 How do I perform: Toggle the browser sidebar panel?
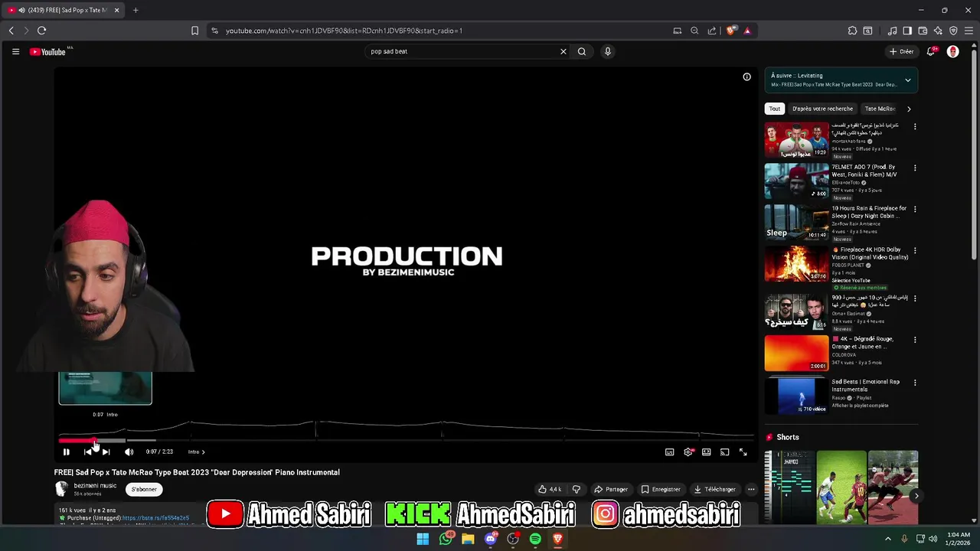907,31
